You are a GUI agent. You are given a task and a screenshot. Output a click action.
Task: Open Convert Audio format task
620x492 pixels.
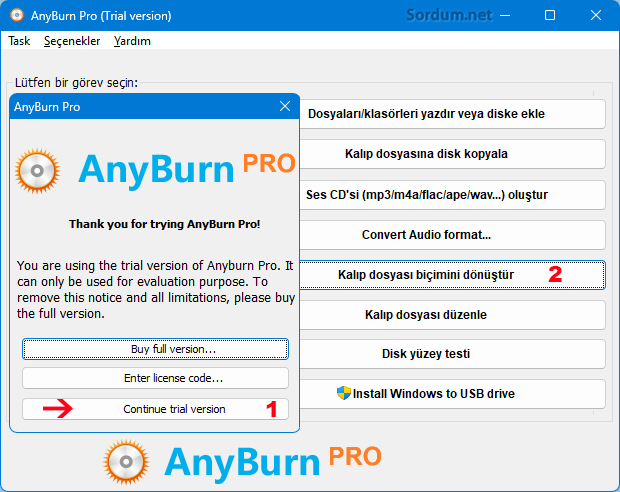(452, 235)
